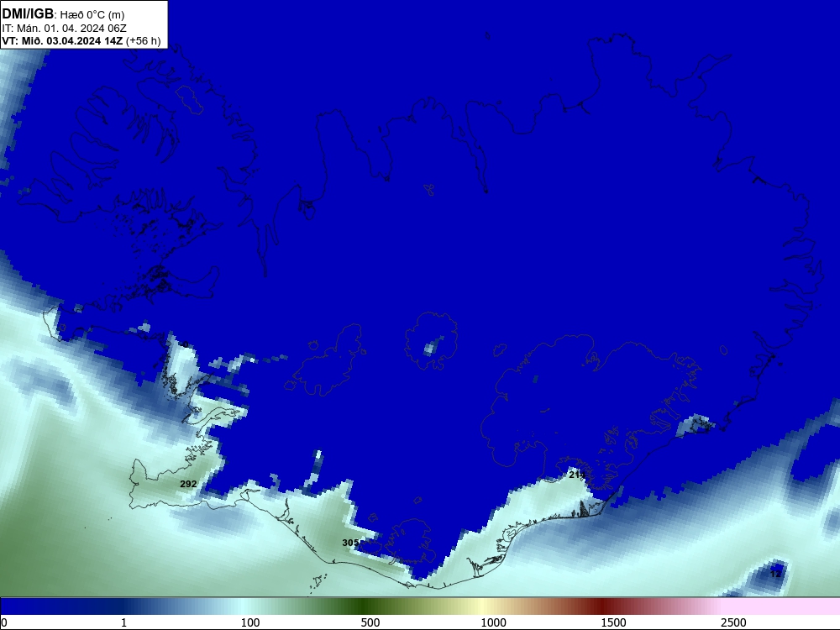Click the initial time 'IT: Mán. 01. 04. 2024 06Z'
840x630 pixels.
[65, 29]
